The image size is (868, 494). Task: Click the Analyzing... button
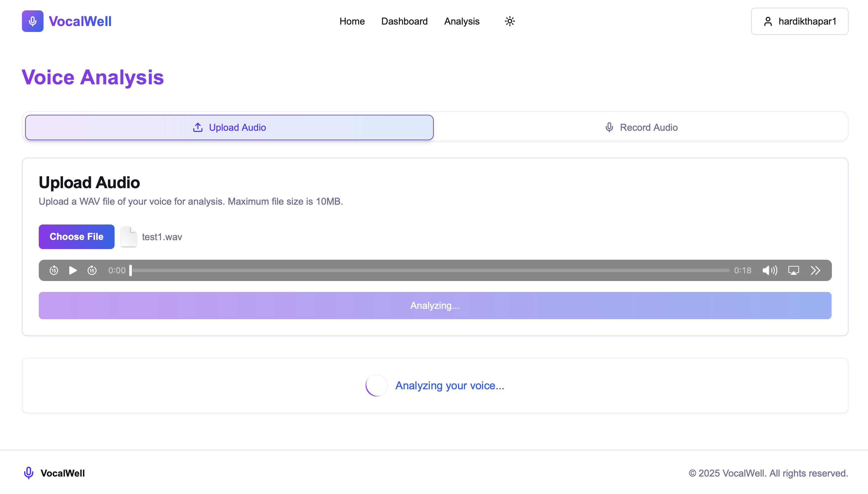(435, 305)
